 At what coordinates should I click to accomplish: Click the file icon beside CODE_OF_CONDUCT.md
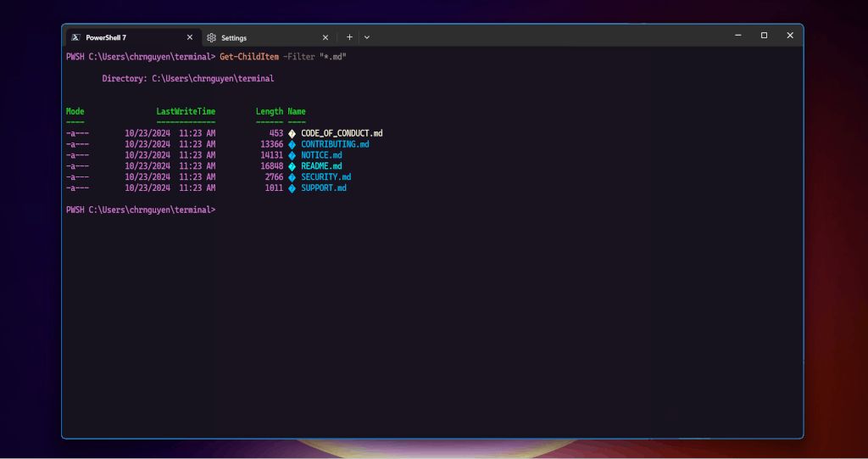point(292,133)
